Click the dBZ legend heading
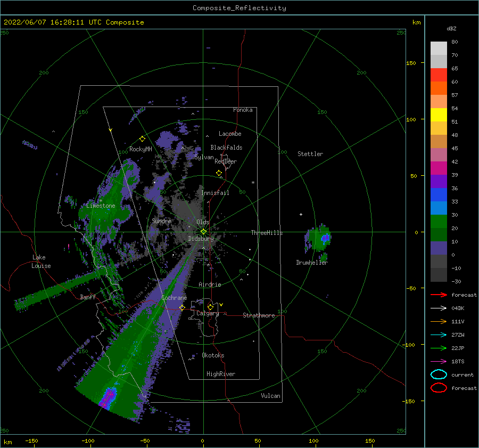 (x=451, y=29)
